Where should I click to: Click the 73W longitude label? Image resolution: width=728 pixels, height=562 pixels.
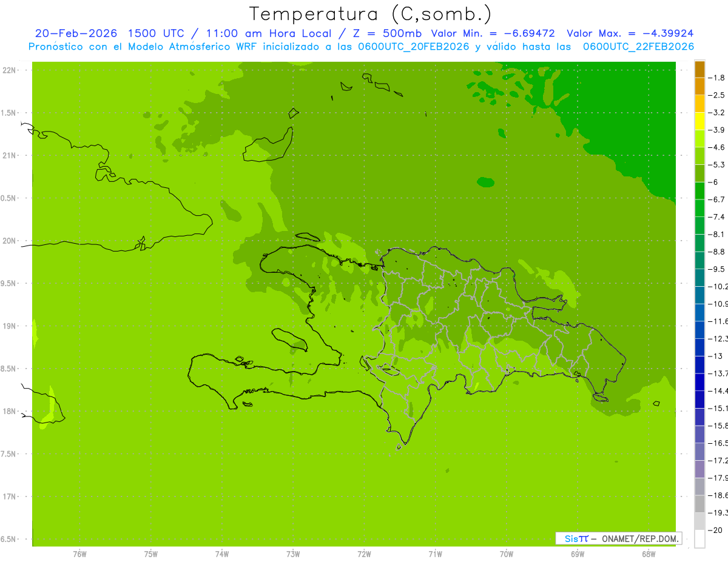pyautogui.click(x=293, y=554)
